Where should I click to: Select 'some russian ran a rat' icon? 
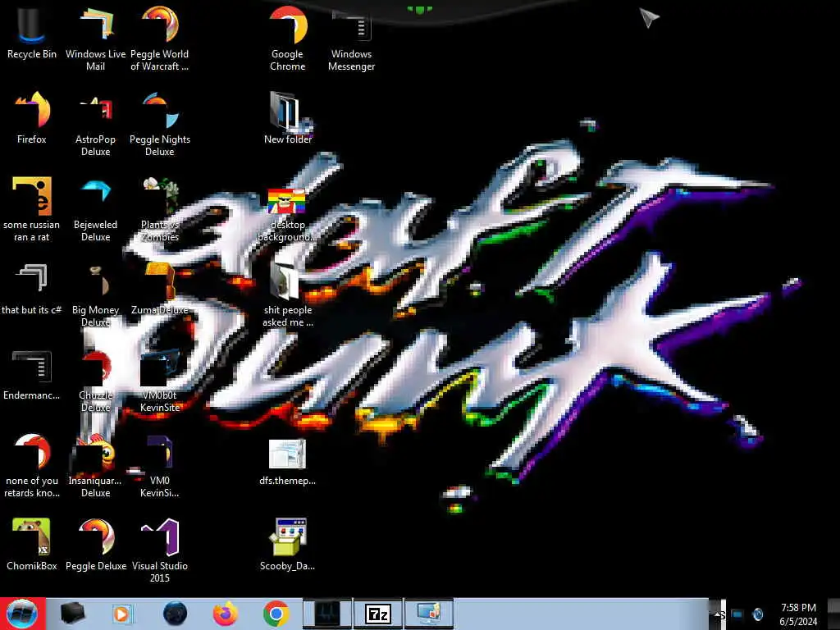[x=32, y=209]
